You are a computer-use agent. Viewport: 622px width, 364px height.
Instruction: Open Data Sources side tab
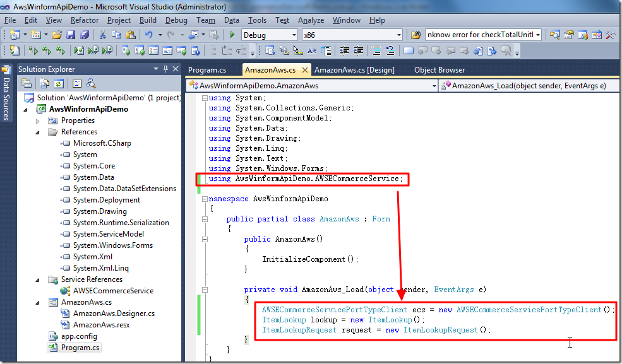coord(6,94)
